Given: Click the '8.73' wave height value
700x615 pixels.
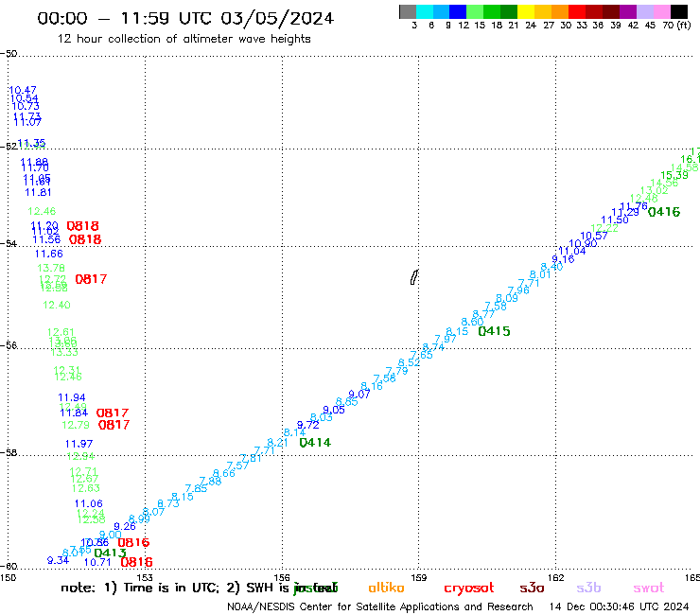Looking at the screenshot, I should tap(168, 503).
